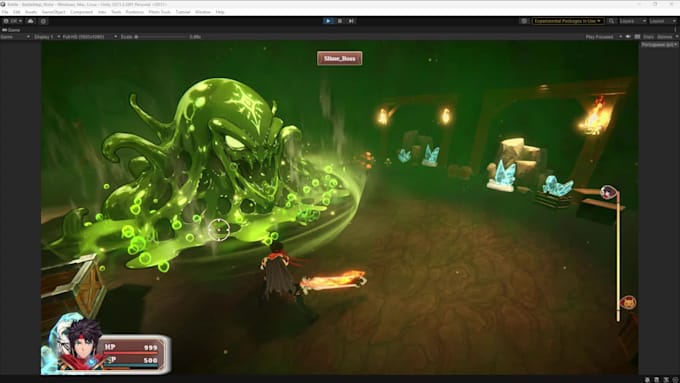
Task: Open the Unity account dropdown
Action: point(13,21)
